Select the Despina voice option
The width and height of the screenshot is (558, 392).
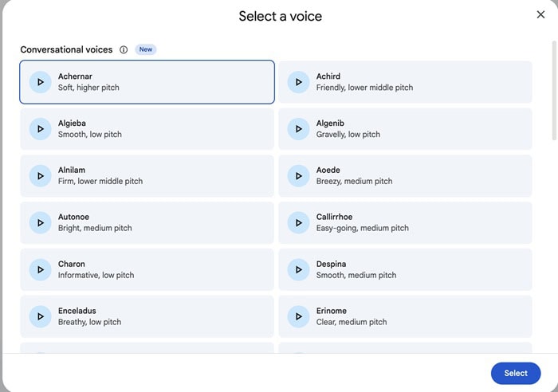click(x=415, y=269)
